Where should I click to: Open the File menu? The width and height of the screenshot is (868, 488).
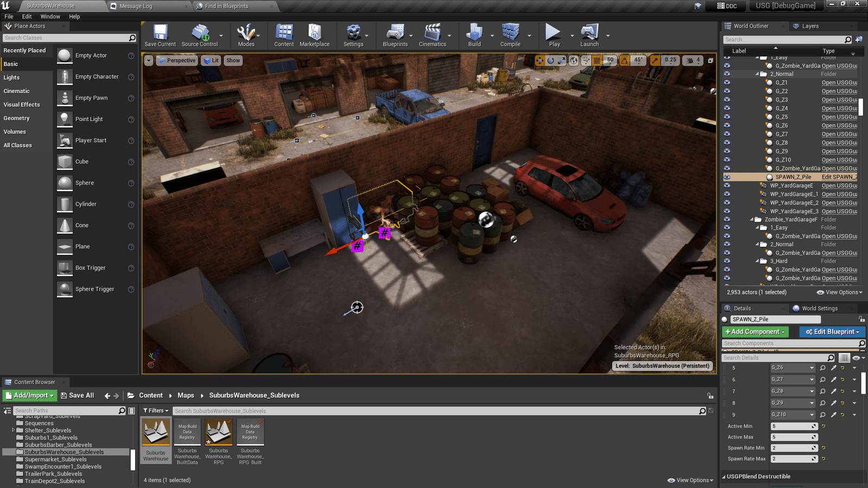click(9, 17)
